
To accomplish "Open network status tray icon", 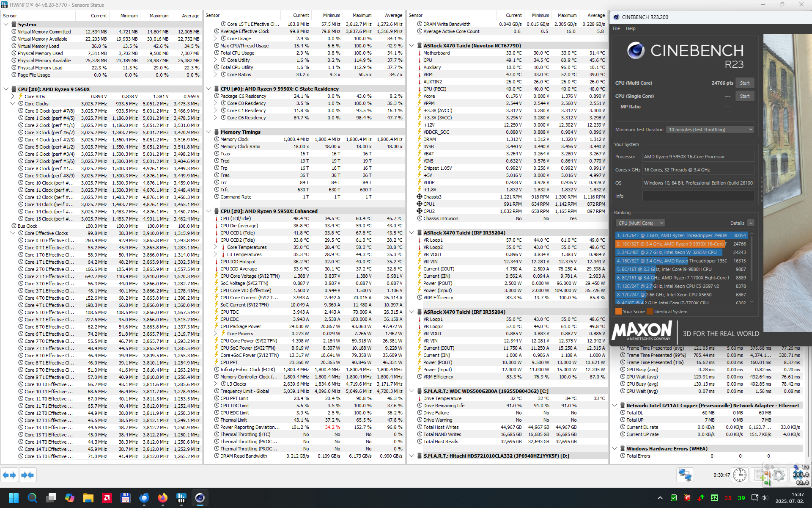I will tap(754, 498).
